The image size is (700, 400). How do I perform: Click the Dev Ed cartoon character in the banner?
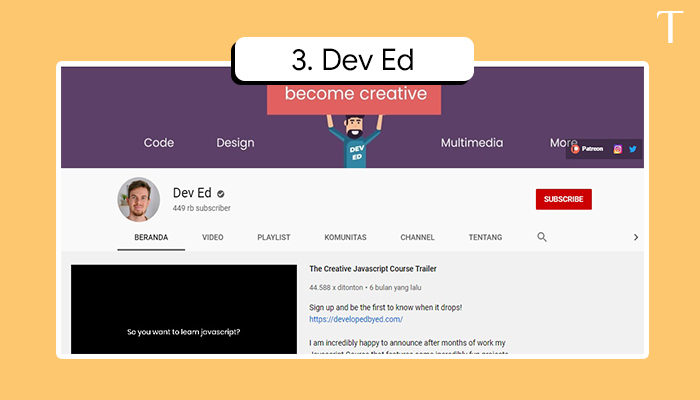tap(355, 141)
